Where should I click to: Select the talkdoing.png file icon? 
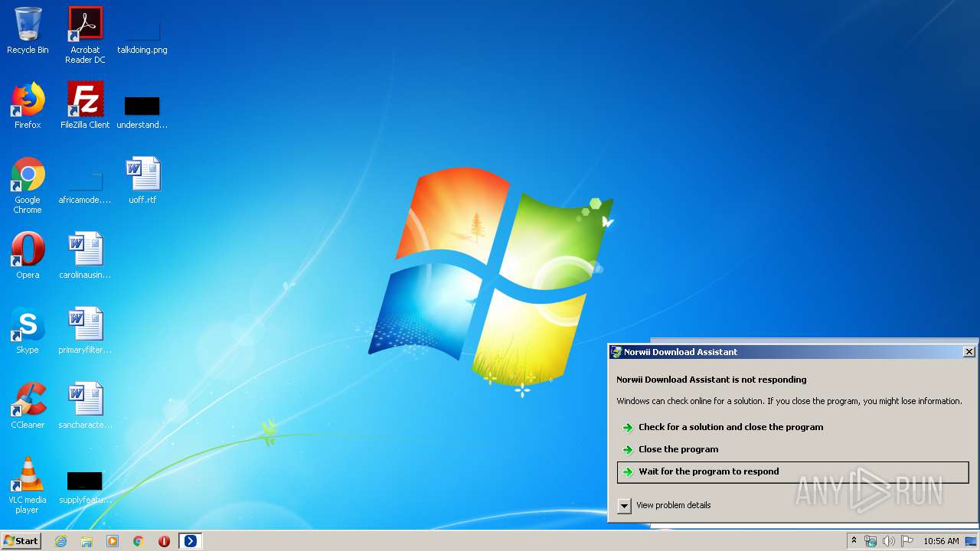point(142,34)
